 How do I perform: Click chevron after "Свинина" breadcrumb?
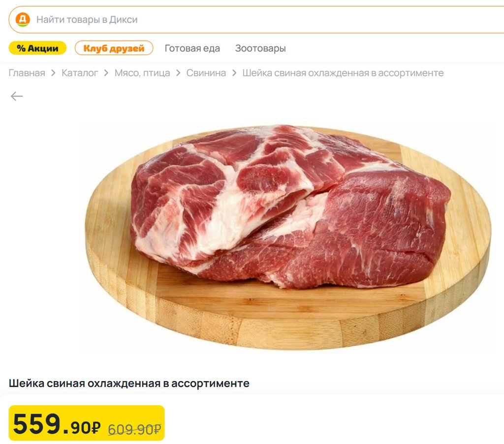[234, 73]
